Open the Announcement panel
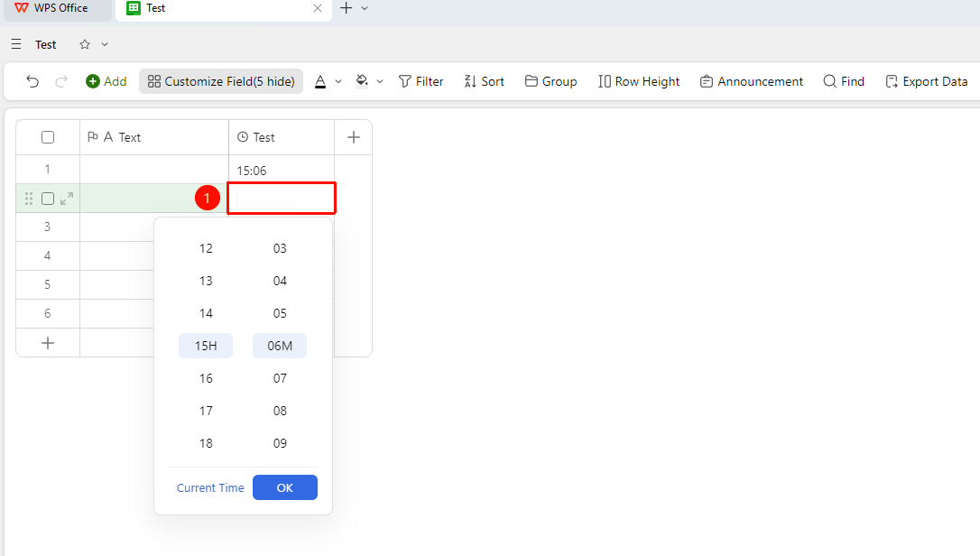Viewport: 980px width, 556px height. coord(752,81)
